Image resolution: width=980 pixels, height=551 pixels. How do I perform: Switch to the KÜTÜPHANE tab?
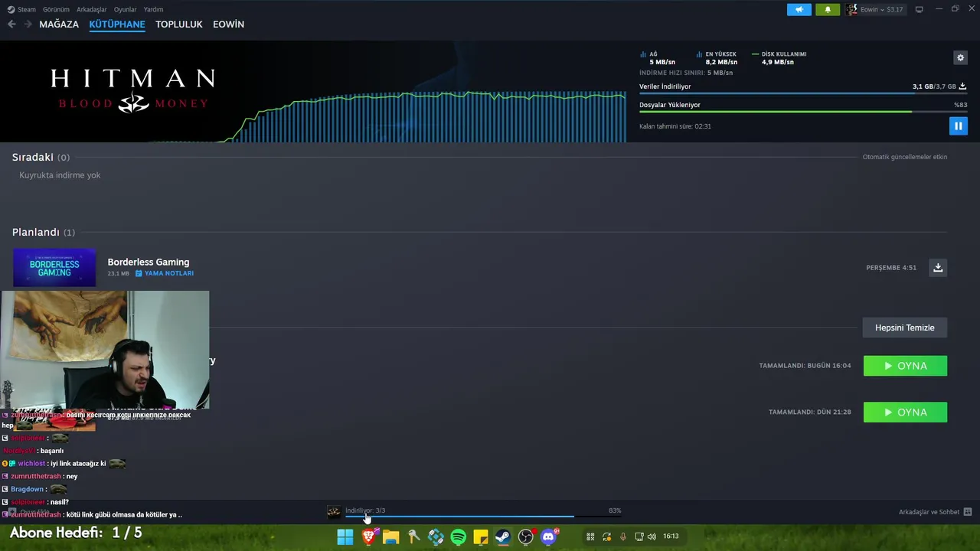point(117,24)
